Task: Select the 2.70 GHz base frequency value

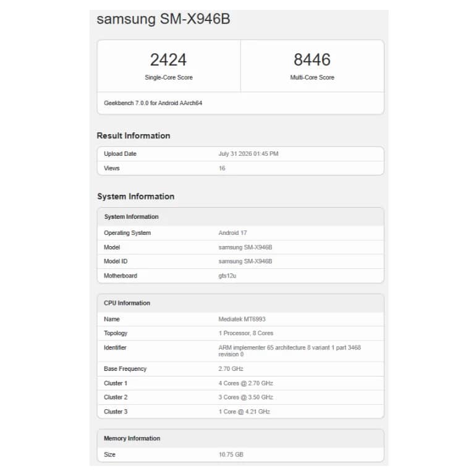Action: point(231,369)
